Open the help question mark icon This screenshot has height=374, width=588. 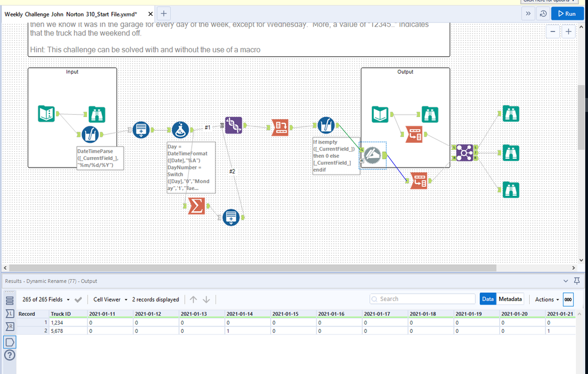pyautogui.click(x=10, y=355)
